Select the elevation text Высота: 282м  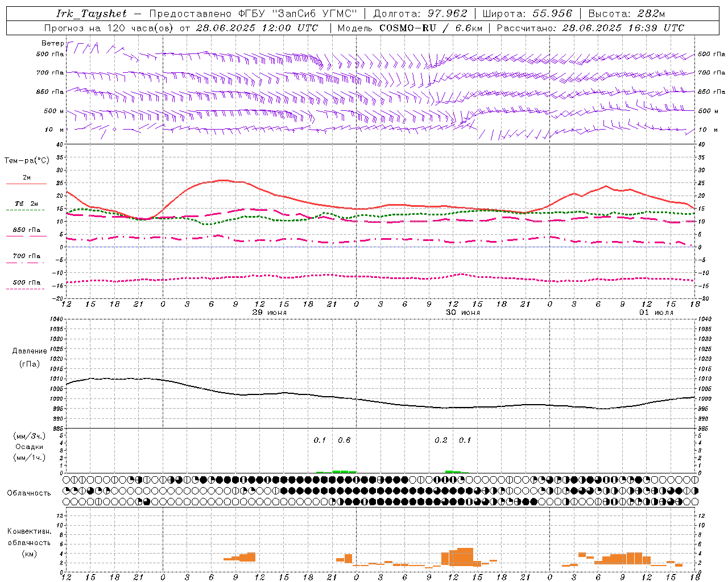point(627,14)
